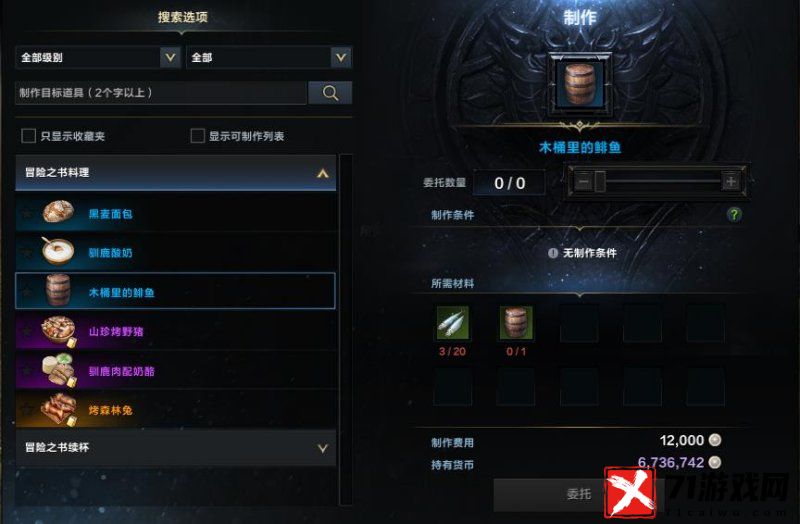Enable the 显示可制作列表 checkbox

coord(197,136)
